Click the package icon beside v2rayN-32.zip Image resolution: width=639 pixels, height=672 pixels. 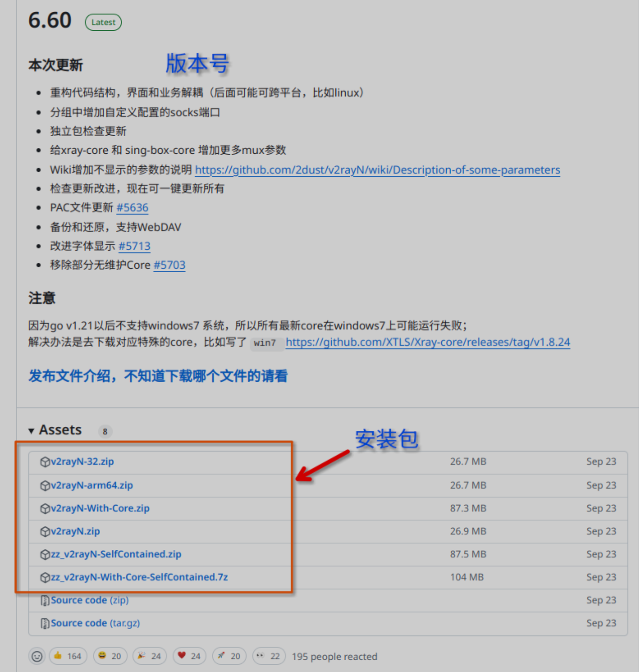(x=45, y=462)
